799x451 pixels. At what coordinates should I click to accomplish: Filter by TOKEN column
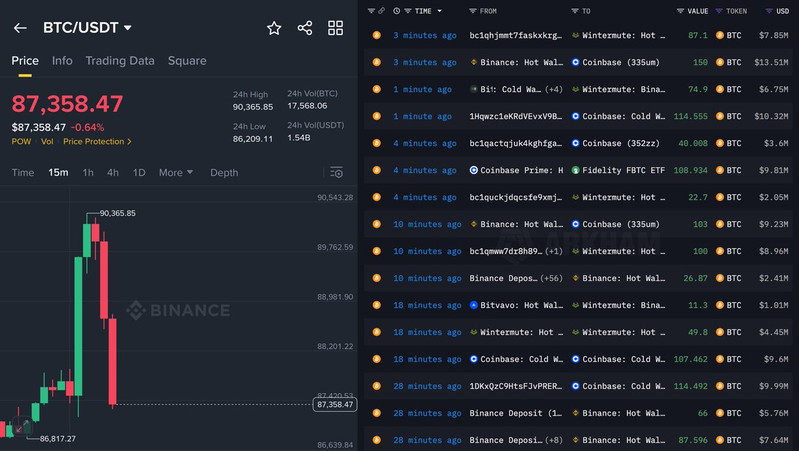(718, 11)
